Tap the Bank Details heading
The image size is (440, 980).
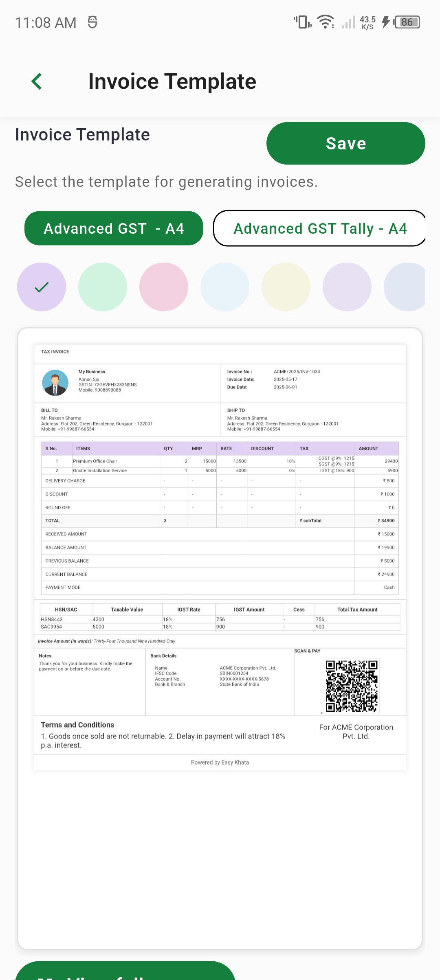(163, 656)
